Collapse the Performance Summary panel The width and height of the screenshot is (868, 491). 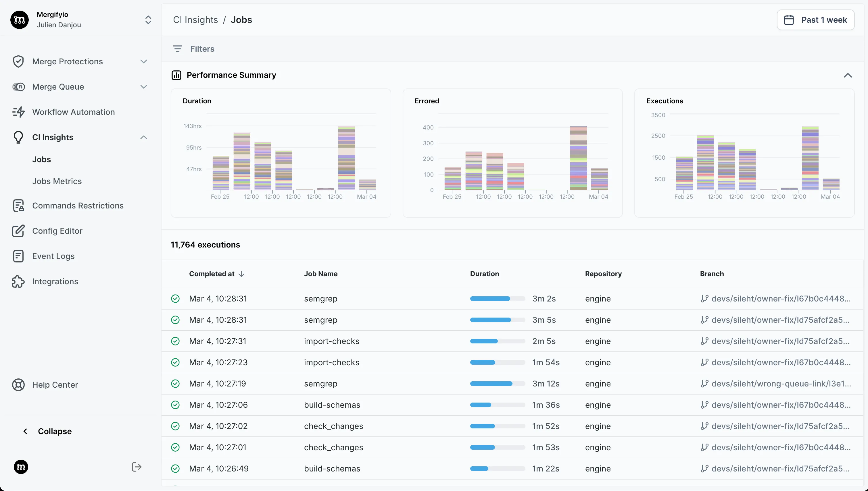(x=848, y=75)
